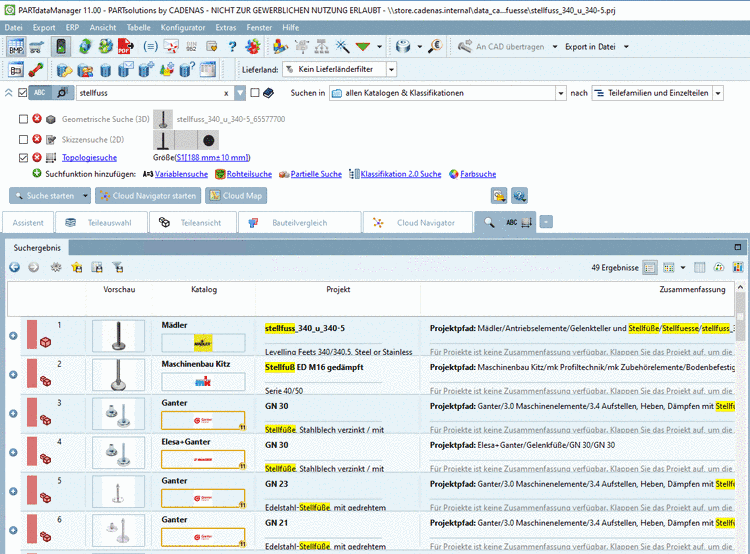Open An CAD übertragen dropdown arrow
750x554 pixels.
point(555,47)
